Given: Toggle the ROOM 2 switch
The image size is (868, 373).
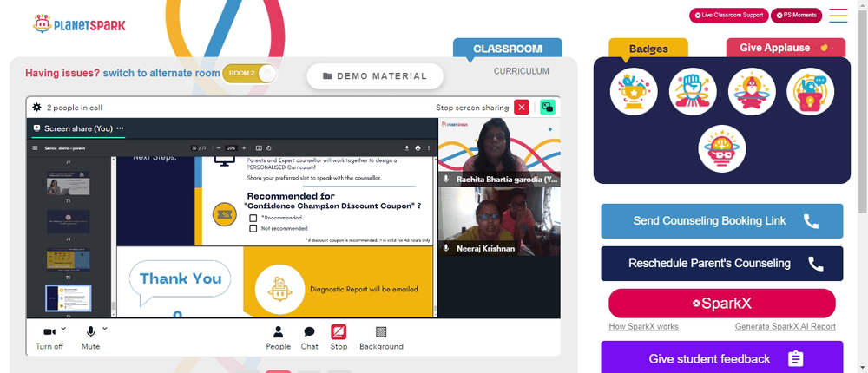Looking at the screenshot, I should 249,73.
